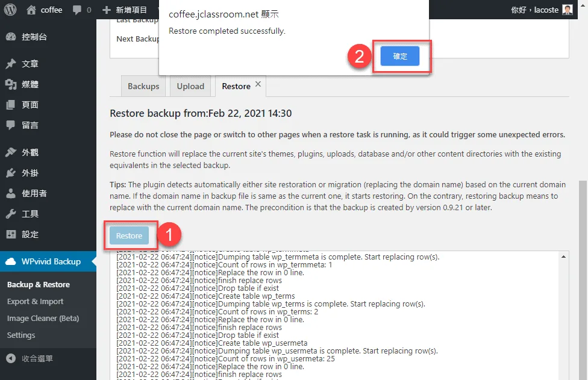Screen dimensions: 588x380
Task: Open WPvivid Backup menu item
Action: (48, 261)
